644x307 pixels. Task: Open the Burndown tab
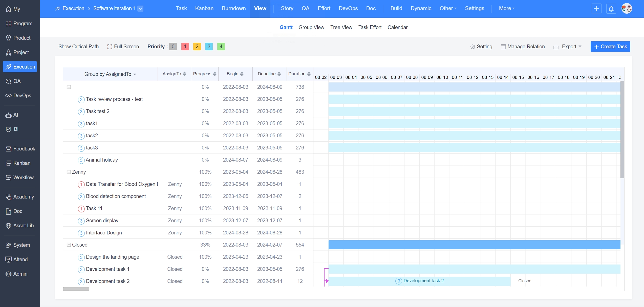point(233,8)
